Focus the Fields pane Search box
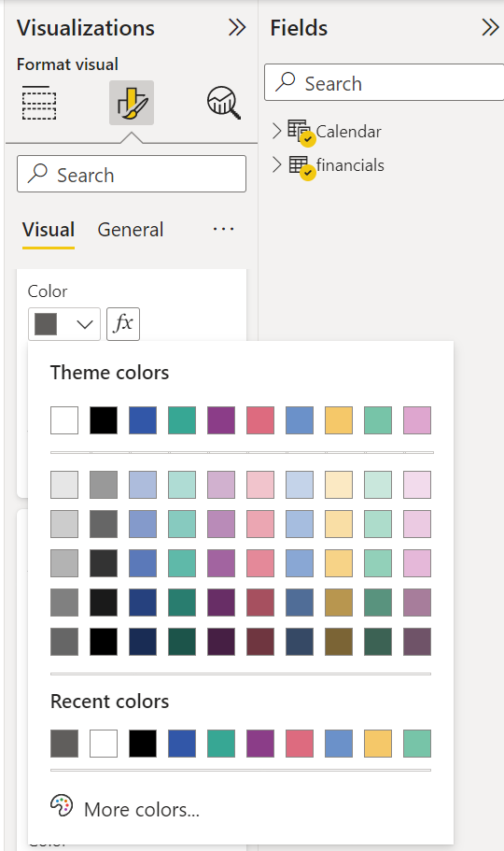Image resolution: width=504 pixels, height=851 pixels. [385, 82]
